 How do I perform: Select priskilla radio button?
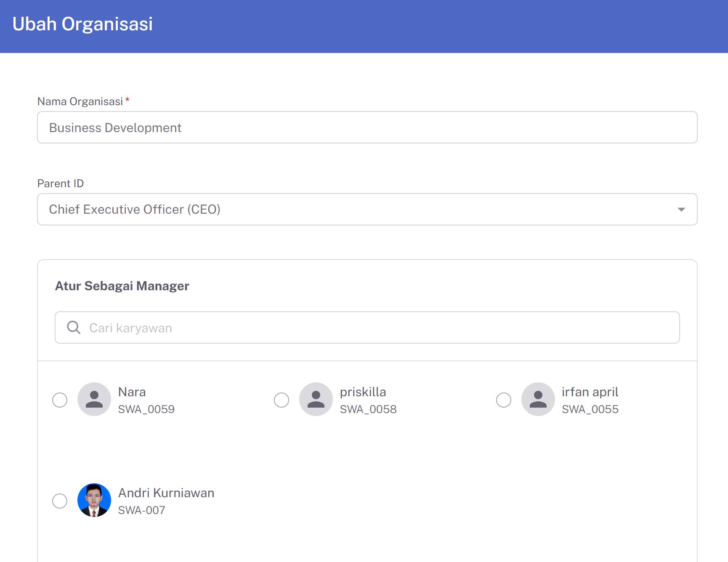(282, 400)
